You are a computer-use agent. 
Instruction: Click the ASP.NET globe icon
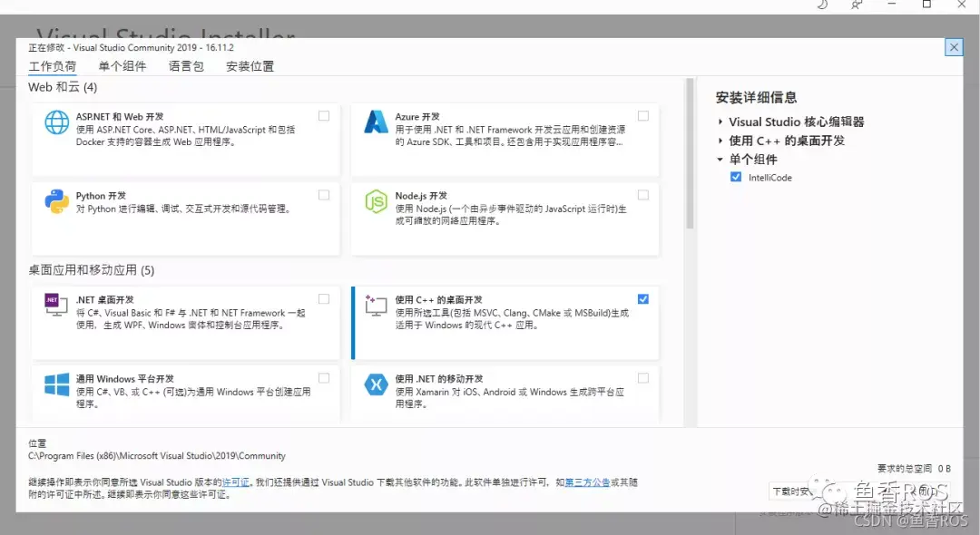57,122
